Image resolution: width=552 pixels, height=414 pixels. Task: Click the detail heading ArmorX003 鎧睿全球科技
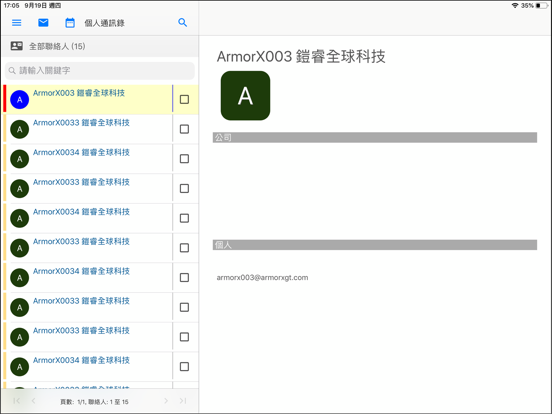[x=301, y=57]
